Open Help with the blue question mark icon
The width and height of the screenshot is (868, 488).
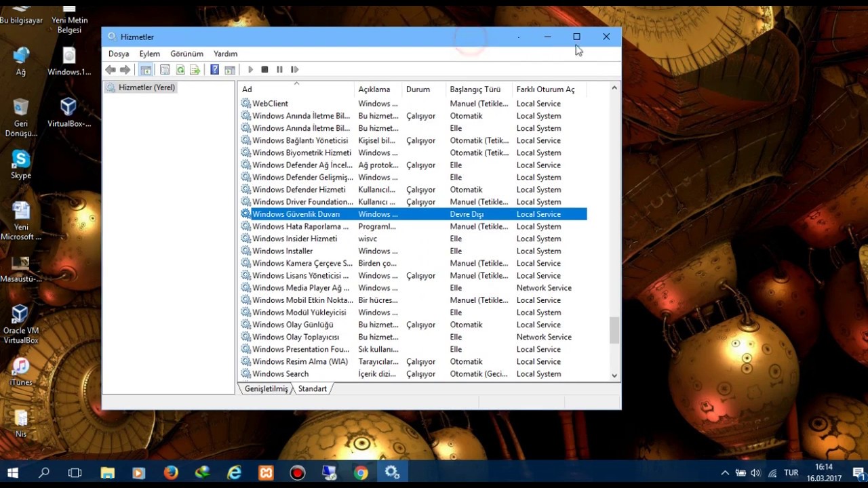(214, 70)
